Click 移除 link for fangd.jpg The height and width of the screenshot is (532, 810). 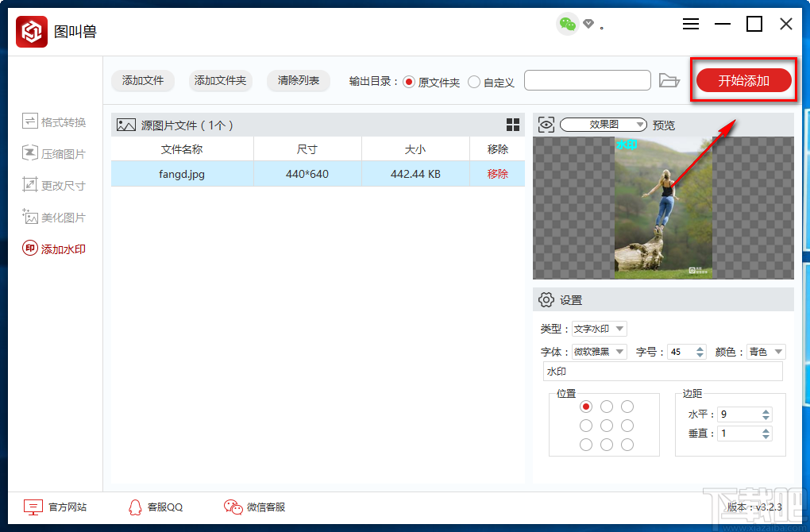tap(497, 174)
